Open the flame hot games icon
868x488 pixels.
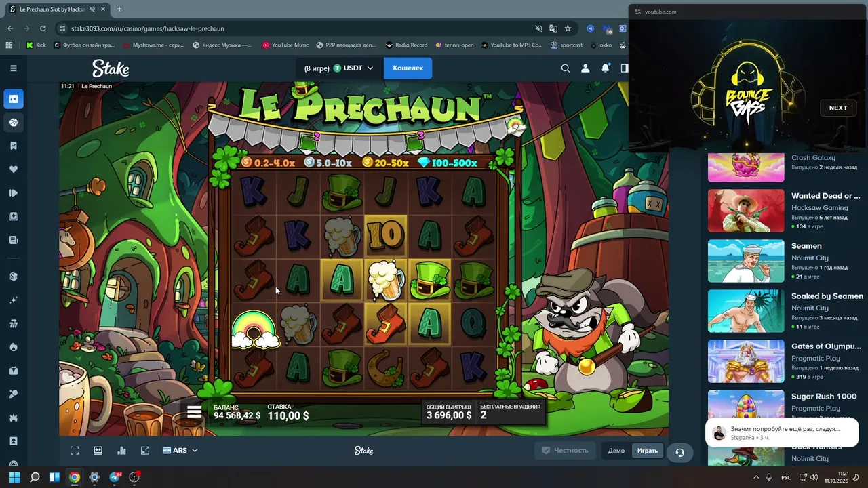coord(13,347)
